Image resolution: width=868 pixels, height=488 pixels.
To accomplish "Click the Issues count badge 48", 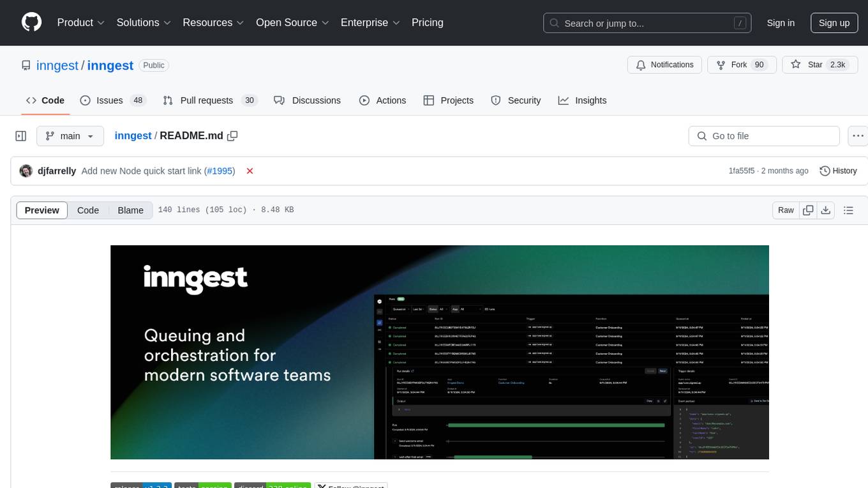I will click(x=138, y=100).
